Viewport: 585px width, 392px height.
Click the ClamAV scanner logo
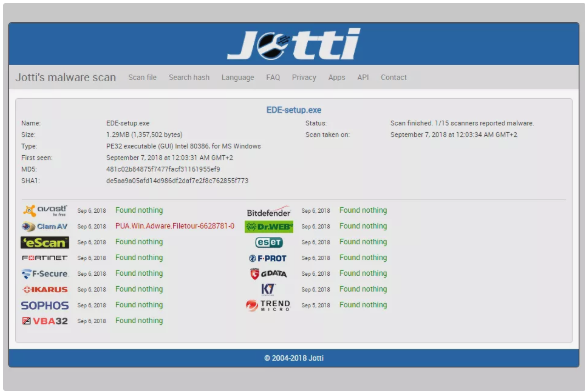click(45, 226)
